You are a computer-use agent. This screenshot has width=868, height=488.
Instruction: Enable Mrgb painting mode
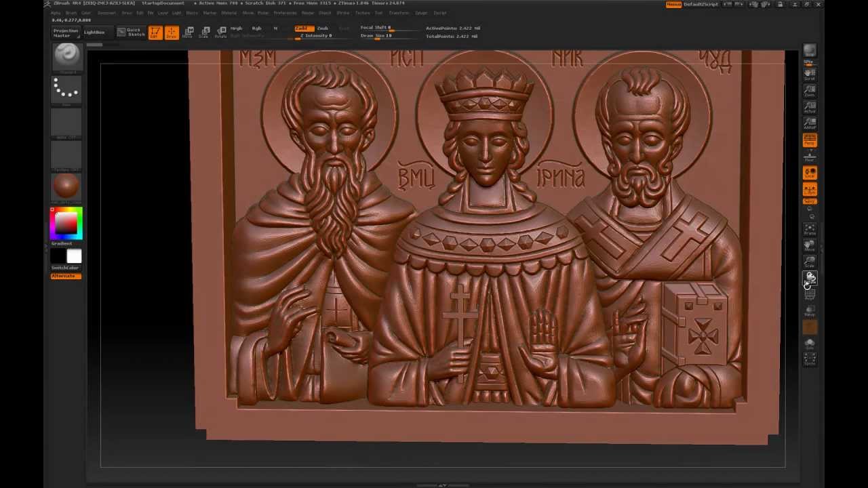point(236,28)
